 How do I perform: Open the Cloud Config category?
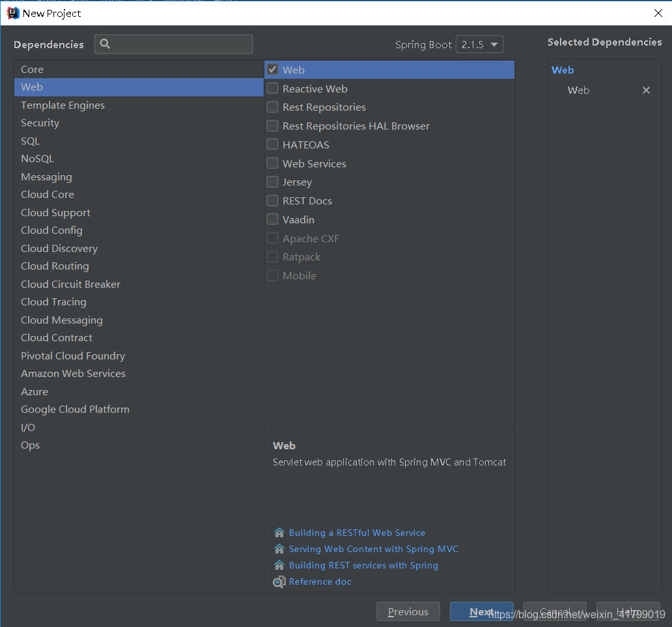click(x=139, y=230)
